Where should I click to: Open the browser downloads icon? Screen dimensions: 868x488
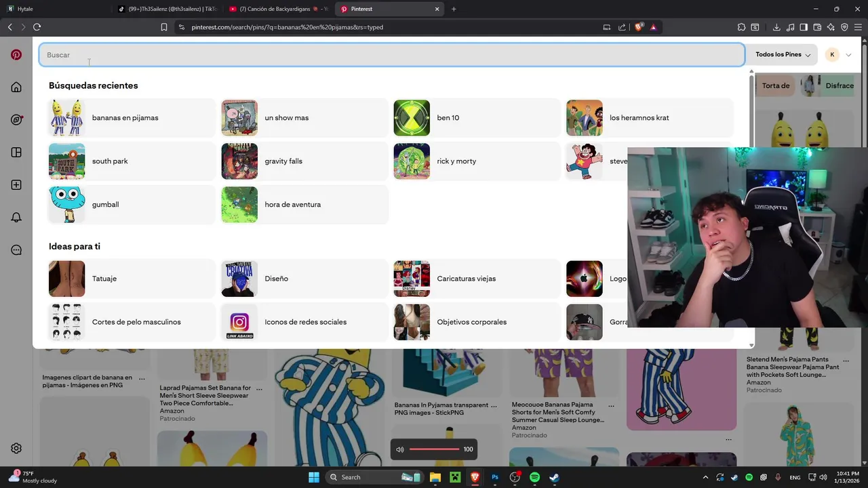pyautogui.click(x=776, y=27)
